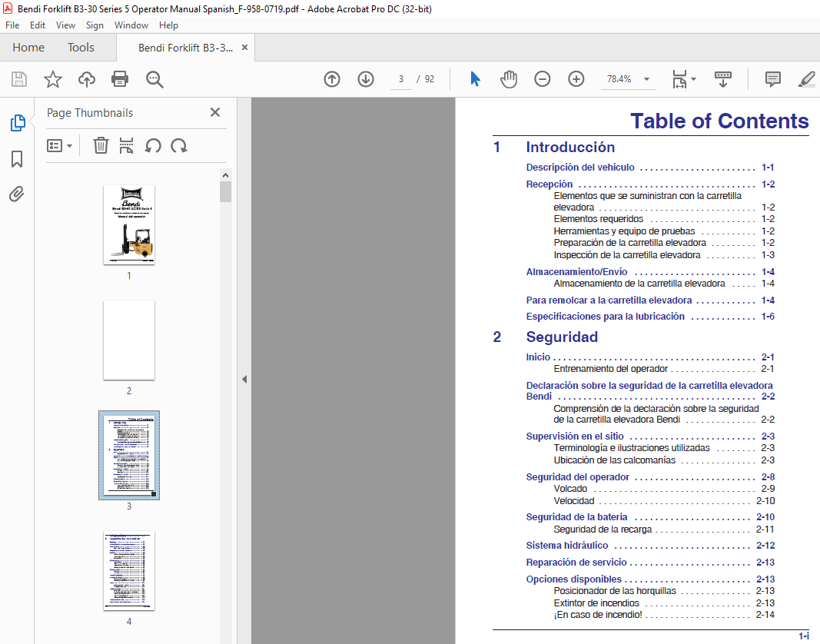Follow Para remolcar a la carretilla link
Image resolution: width=820 pixels, height=644 pixels.
(609, 300)
